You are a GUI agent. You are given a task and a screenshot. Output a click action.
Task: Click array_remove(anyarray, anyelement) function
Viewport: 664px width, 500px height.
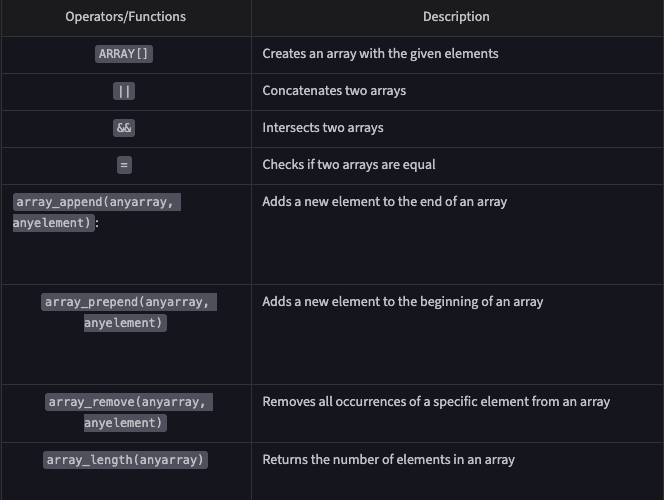pyautogui.click(x=129, y=412)
